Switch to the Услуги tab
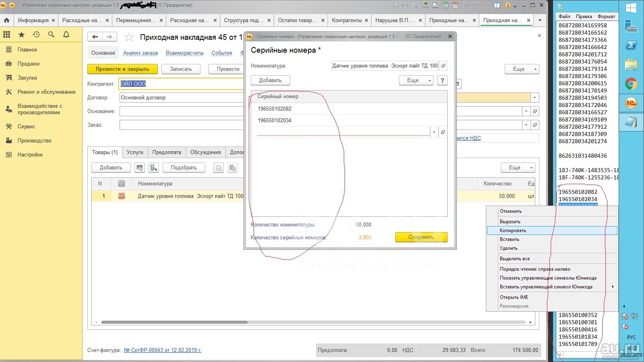The image size is (644, 362). [135, 152]
